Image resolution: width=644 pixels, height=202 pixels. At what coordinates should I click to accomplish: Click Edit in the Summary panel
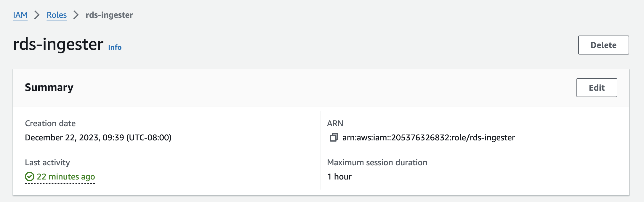pyautogui.click(x=597, y=88)
